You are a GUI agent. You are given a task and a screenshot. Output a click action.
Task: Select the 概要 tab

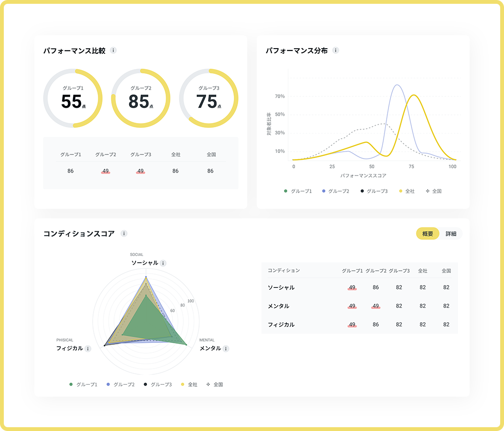pos(428,234)
